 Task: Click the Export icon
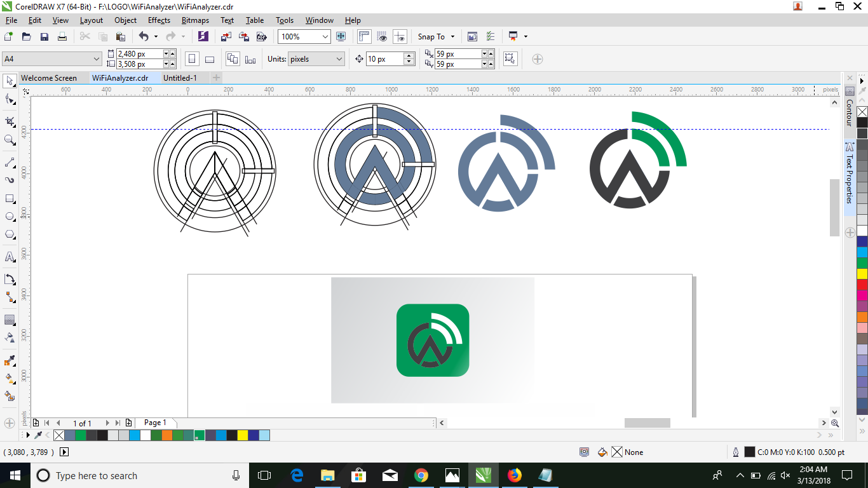(x=243, y=37)
